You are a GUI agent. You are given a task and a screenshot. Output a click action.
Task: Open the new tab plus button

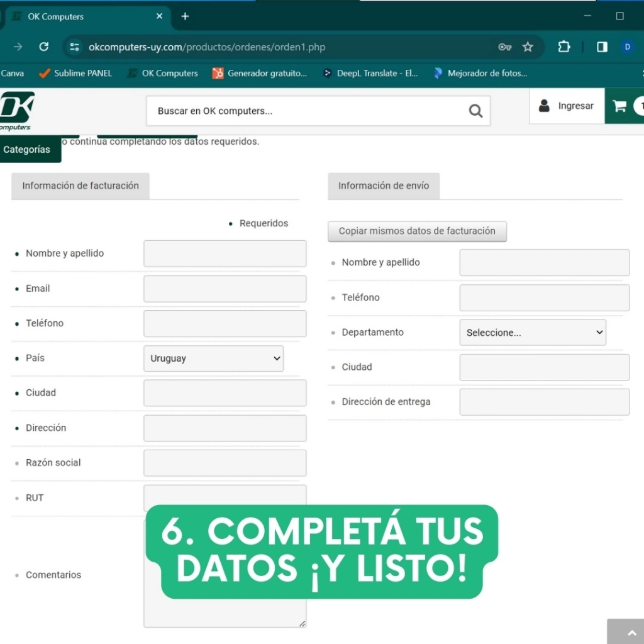pos(185,16)
